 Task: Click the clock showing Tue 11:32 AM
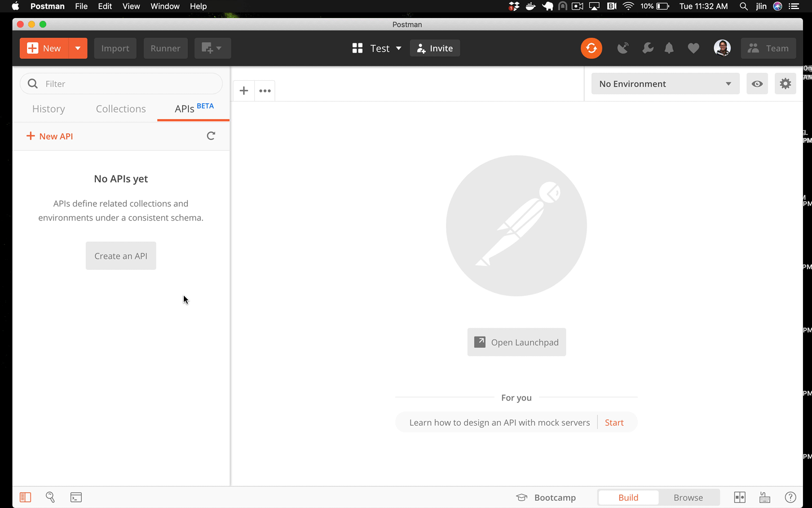(x=703, y=6)
